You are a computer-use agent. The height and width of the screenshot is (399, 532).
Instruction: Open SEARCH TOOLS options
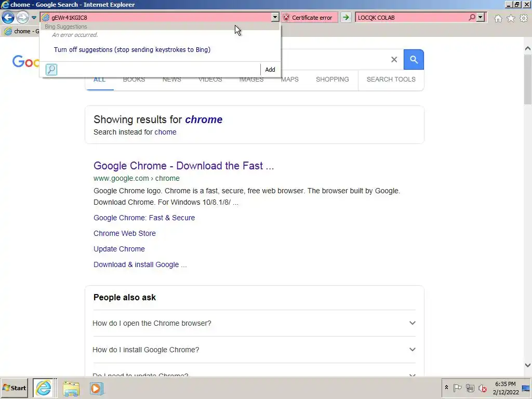click(x=391, y=79)
